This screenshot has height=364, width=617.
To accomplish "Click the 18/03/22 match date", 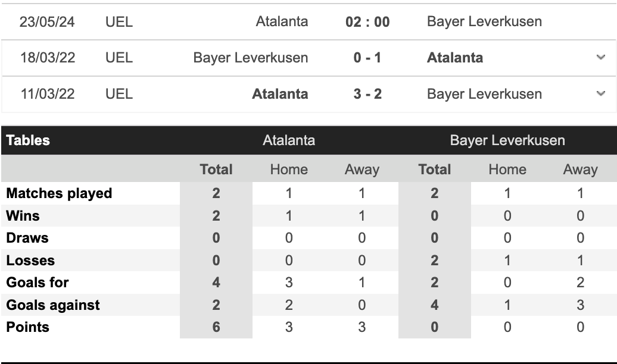I will tap(47, 58).
